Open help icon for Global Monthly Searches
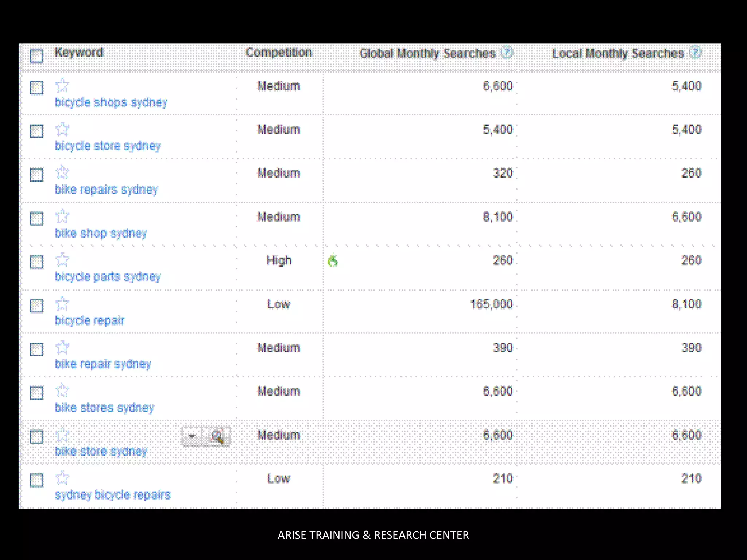 point(507,52)
